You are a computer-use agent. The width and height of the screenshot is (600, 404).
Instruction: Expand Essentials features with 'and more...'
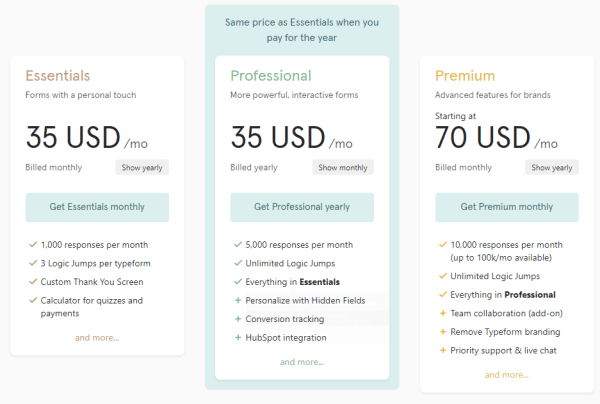pos(97,338)
